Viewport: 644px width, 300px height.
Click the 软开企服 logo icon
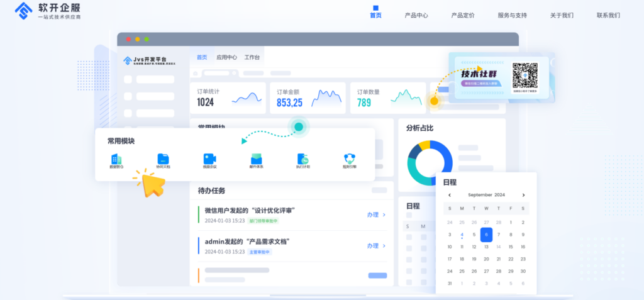[x=24, y=11]
